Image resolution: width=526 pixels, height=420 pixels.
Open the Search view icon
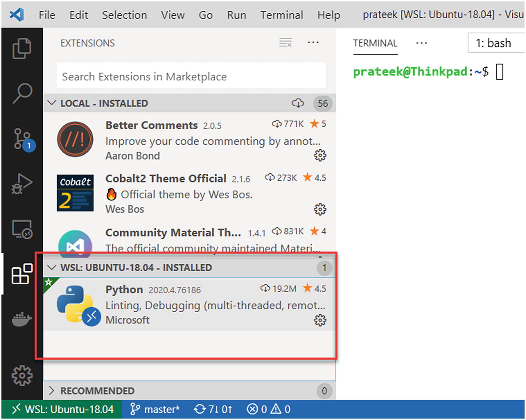(22, 93)
